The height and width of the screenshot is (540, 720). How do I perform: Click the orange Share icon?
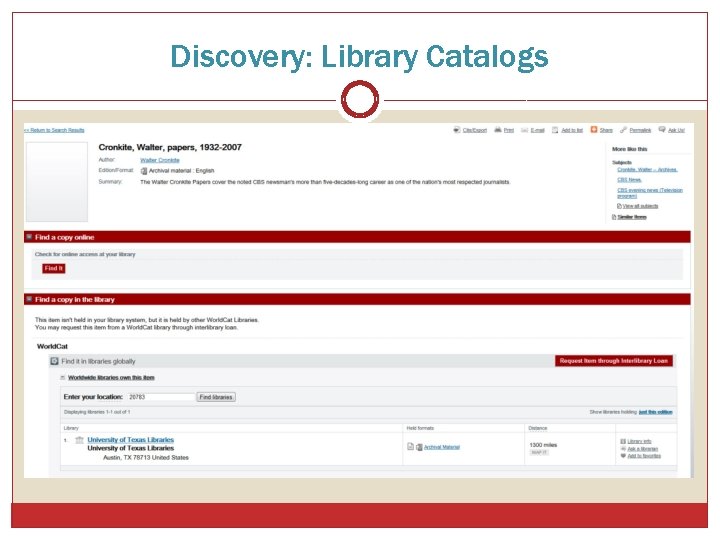click(x=594, y=129)
